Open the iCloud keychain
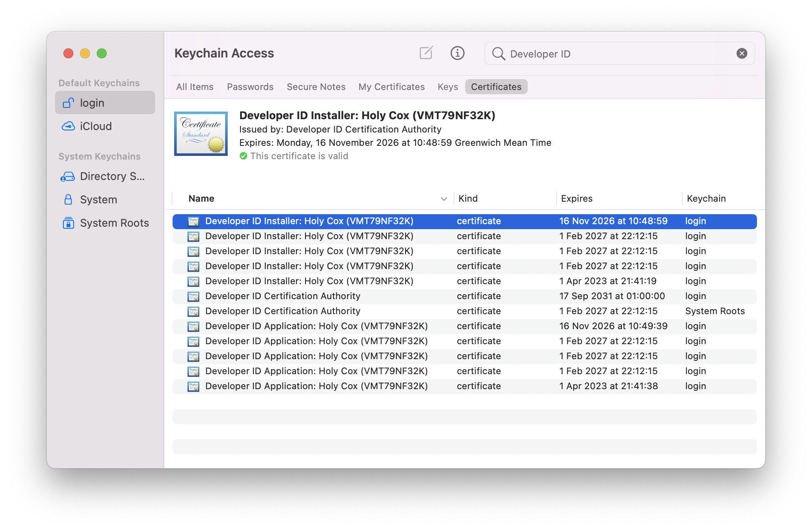The height and width of the screenshot is (530, 812). tap(105, 126)
